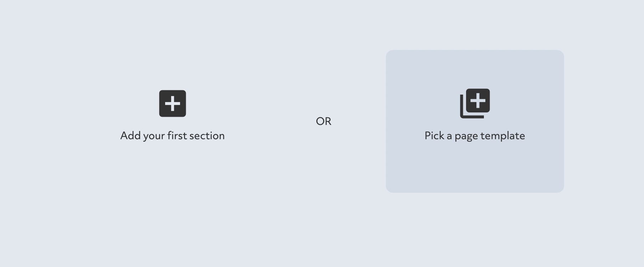Choose the add-section option on the left
Screen dimensions: 644x267
pyautogui.click(x=173, y=116)
